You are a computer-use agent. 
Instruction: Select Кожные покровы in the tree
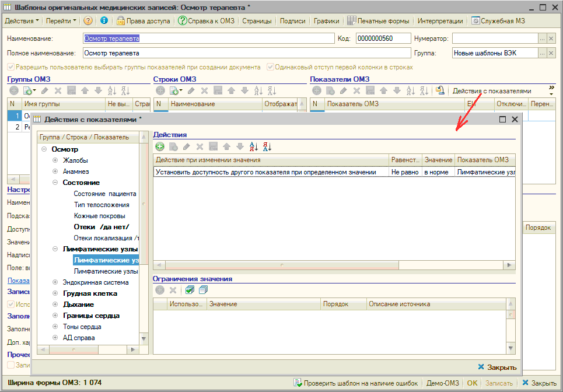coord(99,216)
